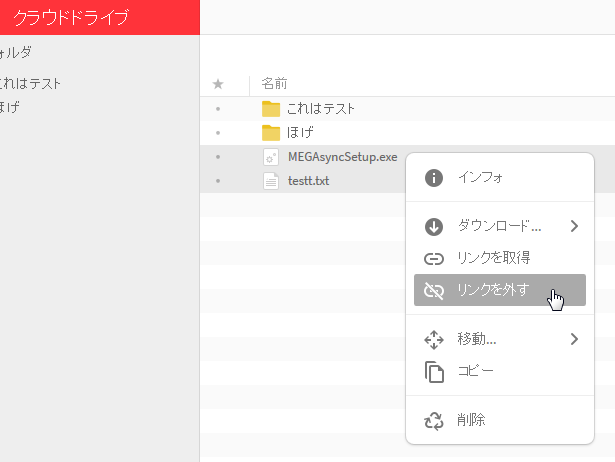
Task: Sort by the star column header
Action: (x=218, y=84)
